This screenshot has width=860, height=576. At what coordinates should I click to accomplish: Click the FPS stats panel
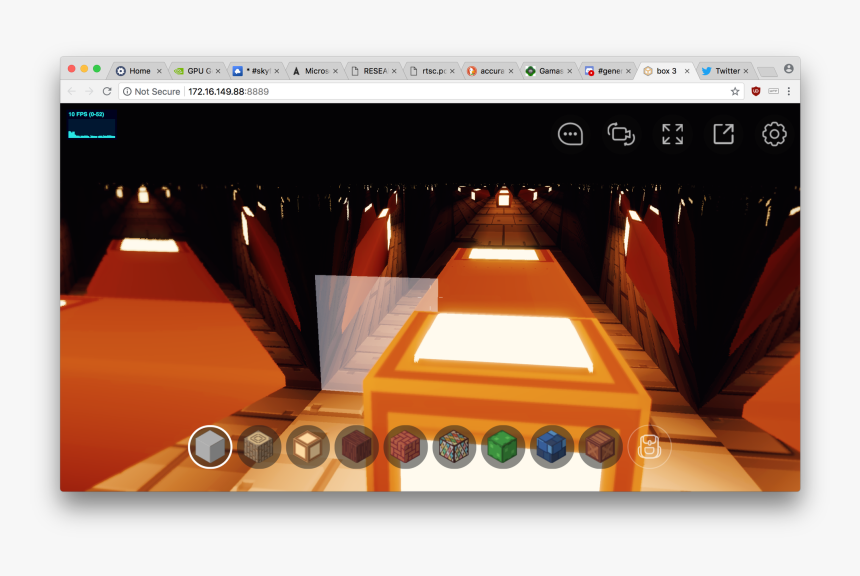point(92,124)
